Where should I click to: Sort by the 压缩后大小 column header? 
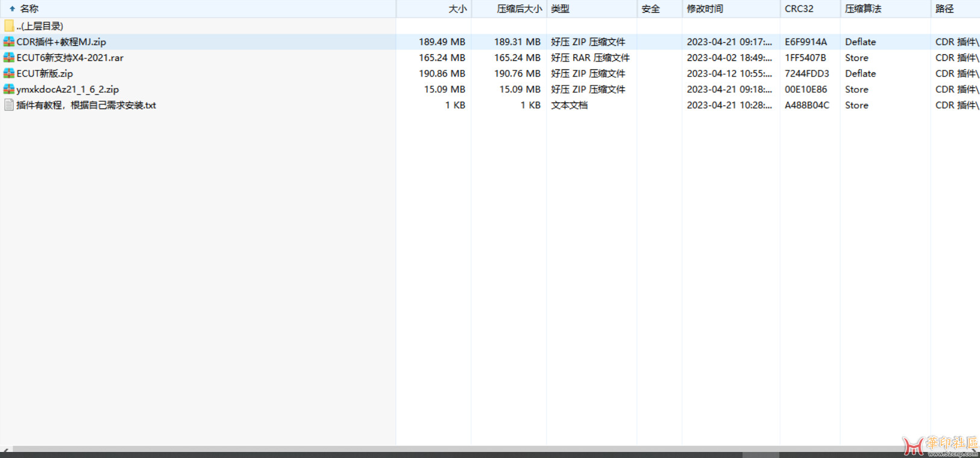[509, 8]
